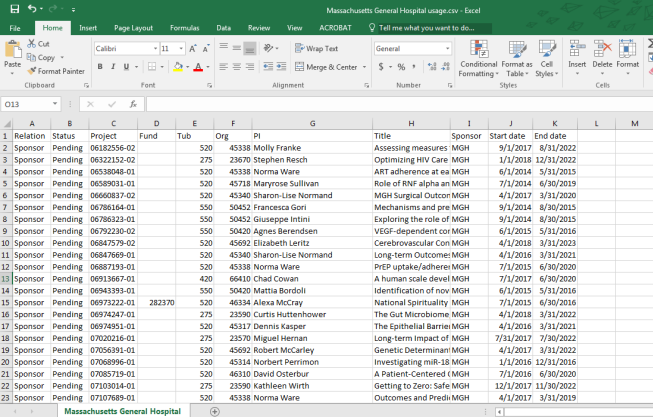Apply yellow fill color to cell
This screenshot has width=653, height=417.
pyautogui.click(x=178, y=67)
